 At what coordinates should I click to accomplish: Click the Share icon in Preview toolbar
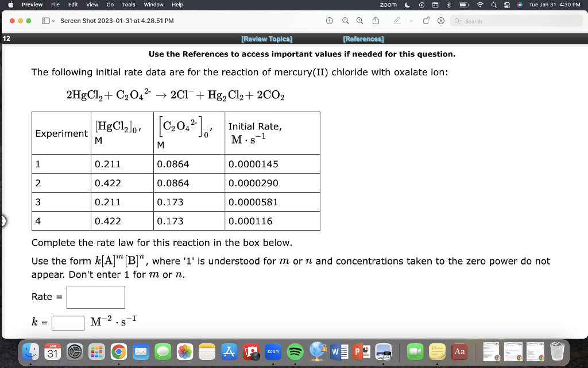pos(375,20)
